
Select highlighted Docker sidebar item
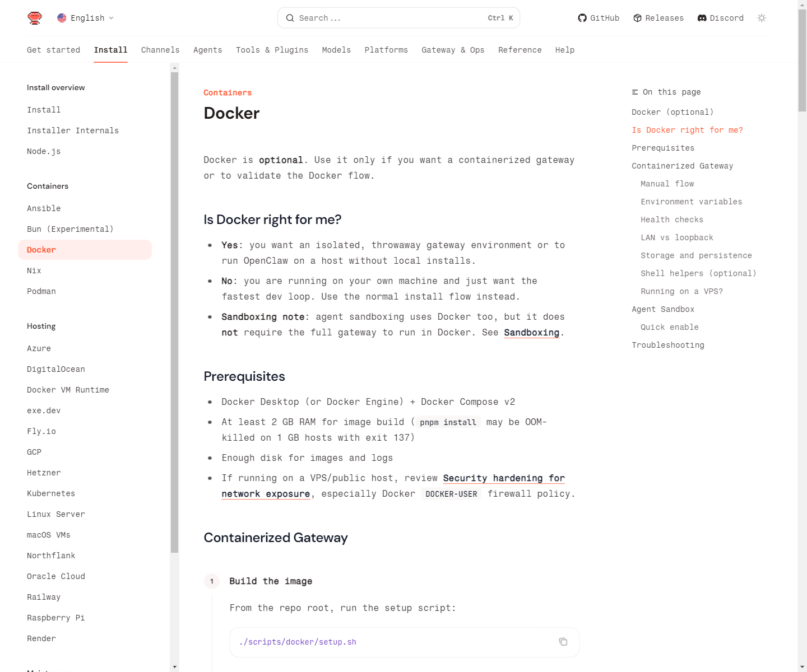[x=85, y=250]
